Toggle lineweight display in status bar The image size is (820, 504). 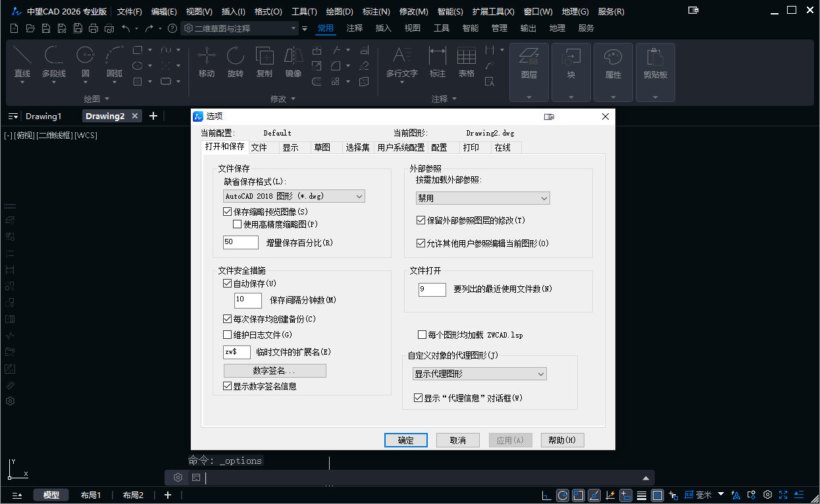[642, 495]
